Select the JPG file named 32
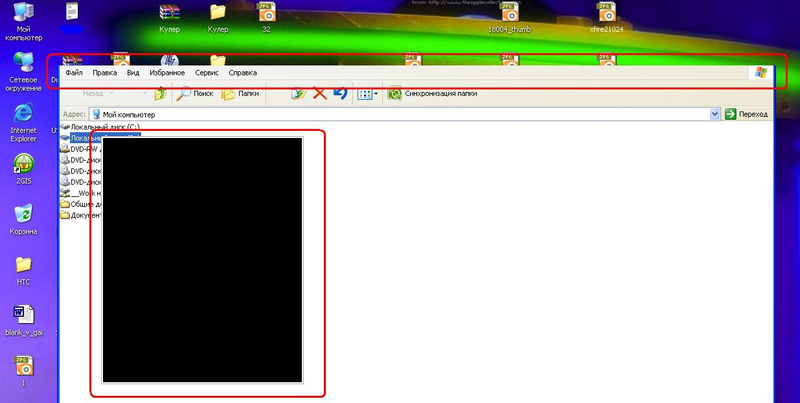Viewport: 800px width, 403px height. pyautogui.click(x=266, y=18)
